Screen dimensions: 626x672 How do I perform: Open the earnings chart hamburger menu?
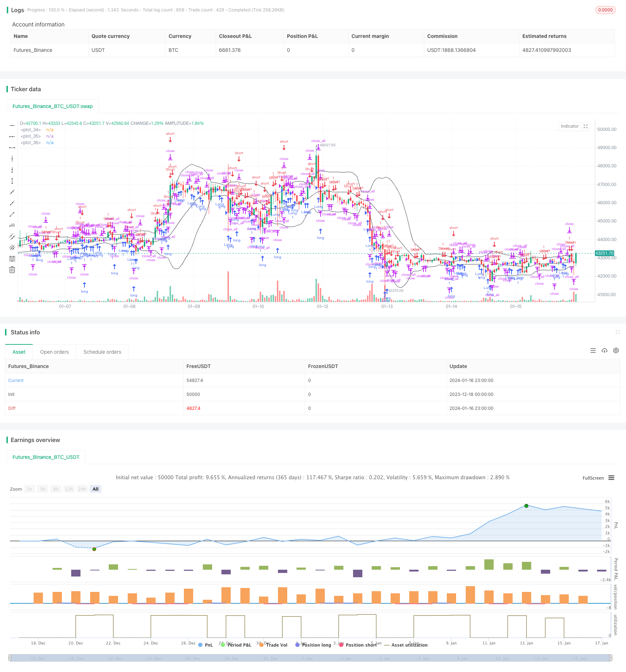point(611,478)
